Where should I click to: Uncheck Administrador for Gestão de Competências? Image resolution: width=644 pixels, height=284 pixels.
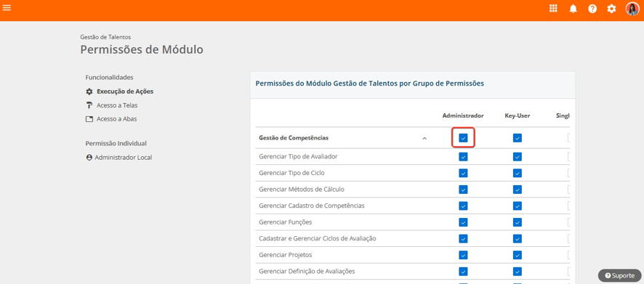pos(463,138)
